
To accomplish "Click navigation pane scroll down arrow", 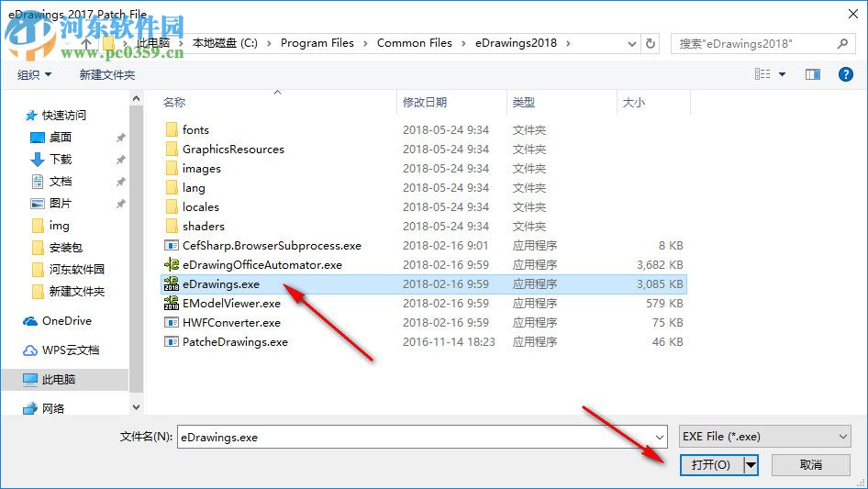I will coord(136,407).
